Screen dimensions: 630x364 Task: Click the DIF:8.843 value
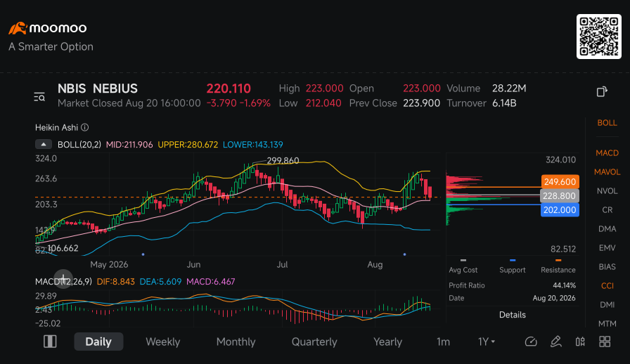pos(116,282)
